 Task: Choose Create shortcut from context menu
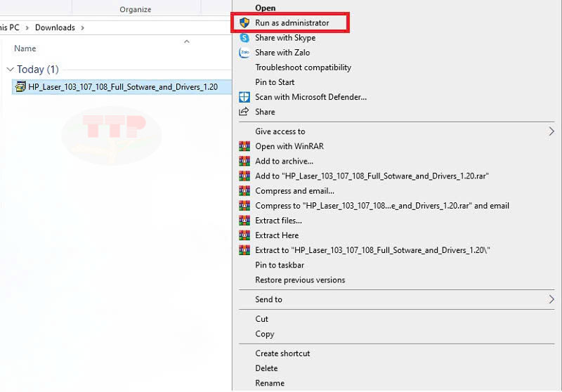click(x=282, y=353)
